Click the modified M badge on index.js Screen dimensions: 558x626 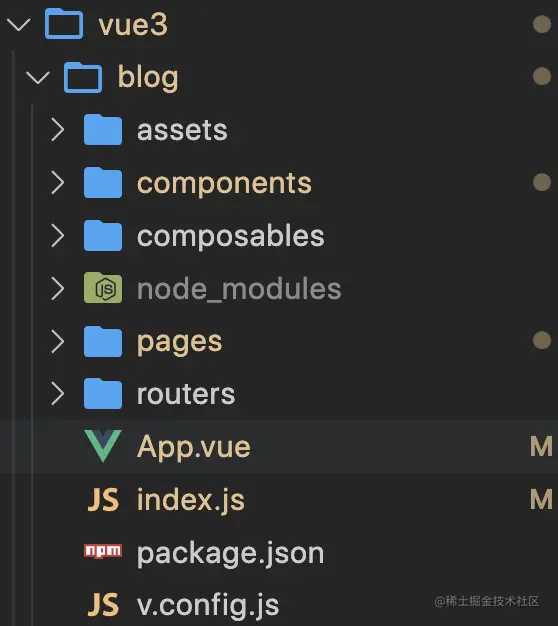pos(541,499)
